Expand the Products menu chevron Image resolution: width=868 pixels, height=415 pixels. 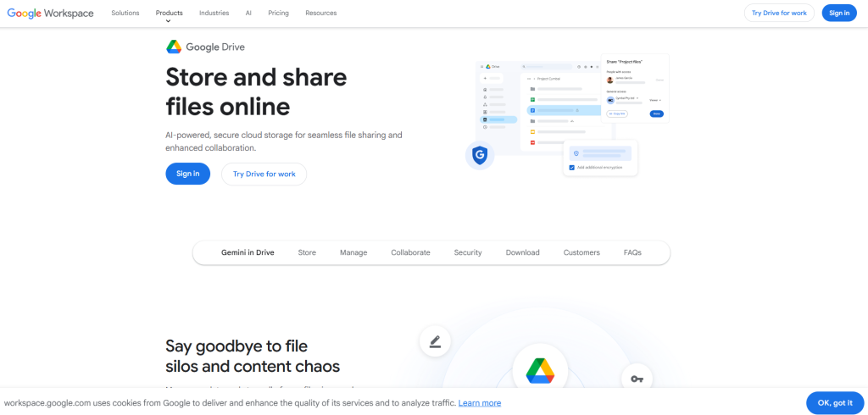pyautogui.click(x=169, y=21)
